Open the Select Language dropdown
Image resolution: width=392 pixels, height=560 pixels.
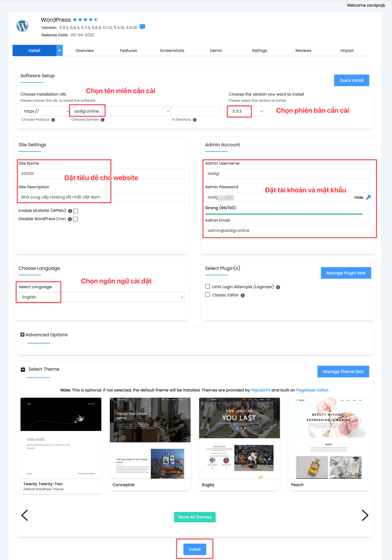(x=101, y=297)
